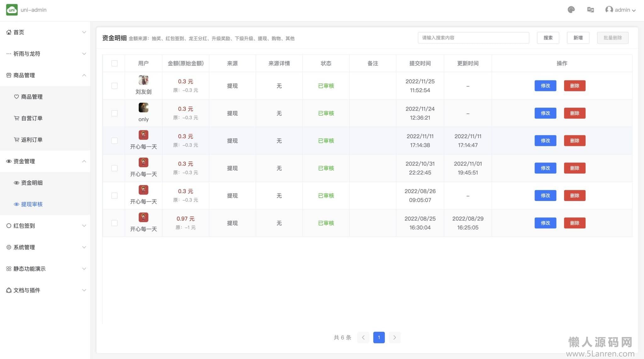The image size is (644, 359).
Task: Click the gear icon beside 系统管理
Action: click(9, 247)
